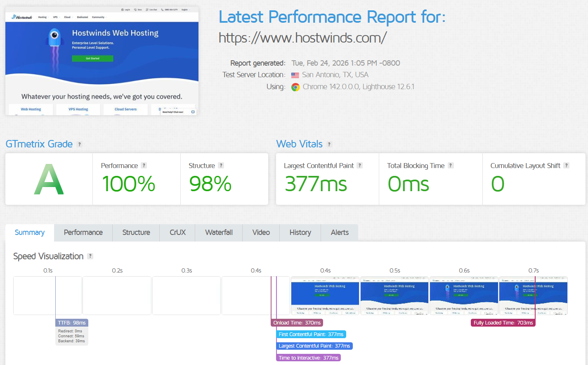Click the 98% Structure score
The height and width of the screenshot is (365, 588).
[210, 184]
